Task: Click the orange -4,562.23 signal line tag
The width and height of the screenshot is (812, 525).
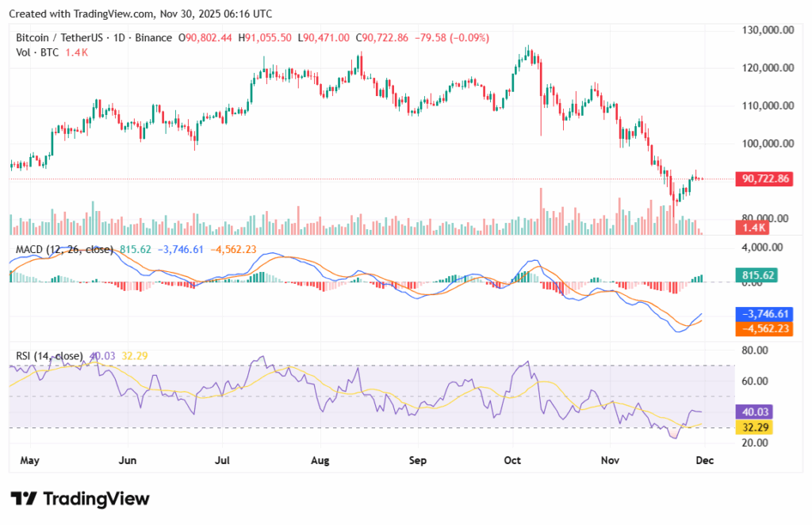Action: coord(764,328)
